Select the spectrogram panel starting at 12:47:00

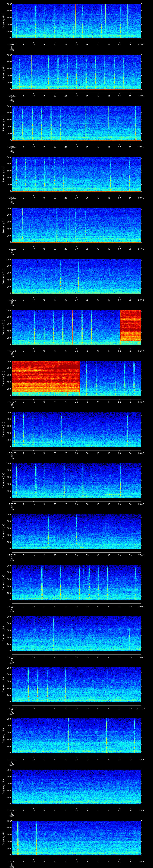point(77,72)
